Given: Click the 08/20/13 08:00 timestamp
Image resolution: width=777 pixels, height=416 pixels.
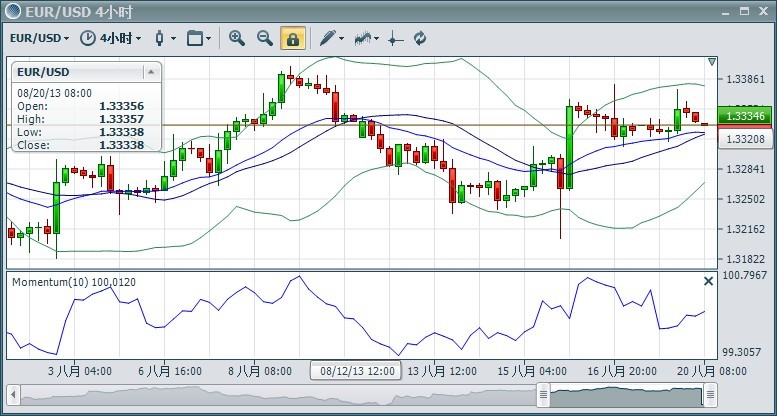Looking at the screenshot, I should pyautogui.click(x=55, y=93).
